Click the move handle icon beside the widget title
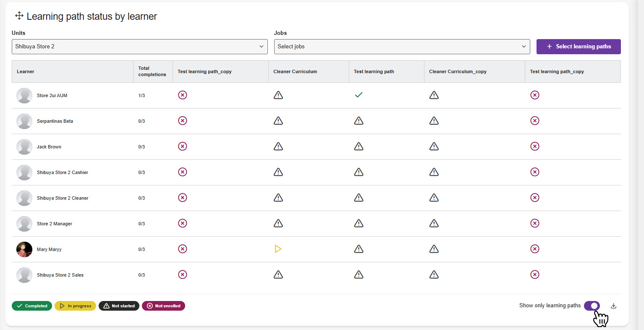 [19, 16]
